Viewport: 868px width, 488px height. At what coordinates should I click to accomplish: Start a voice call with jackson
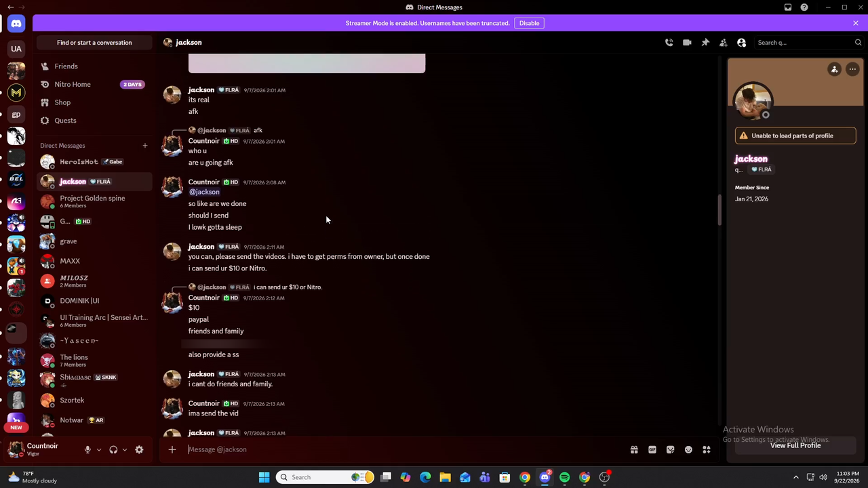pyautogui.click(x=669, y=43)
